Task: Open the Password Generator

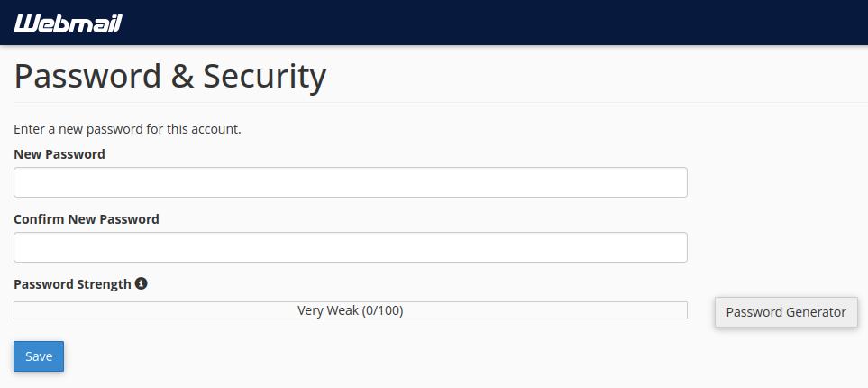Action: (x=786, y=312)
